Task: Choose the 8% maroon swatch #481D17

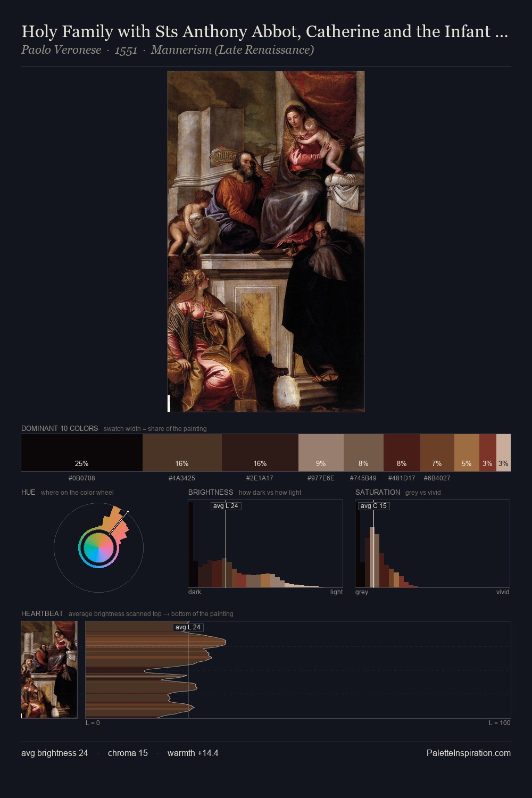Action: pyautogui.click(x=402, y=453)
